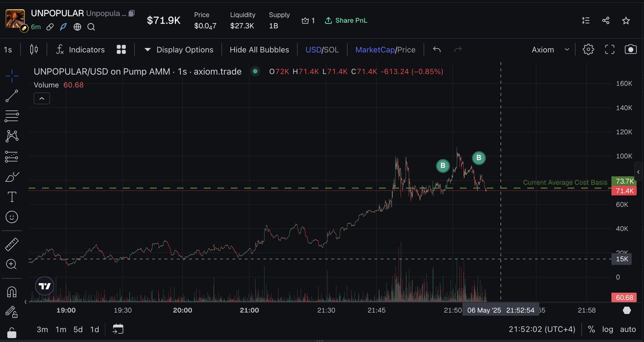Collapse the indicator legend chevron

41,98
